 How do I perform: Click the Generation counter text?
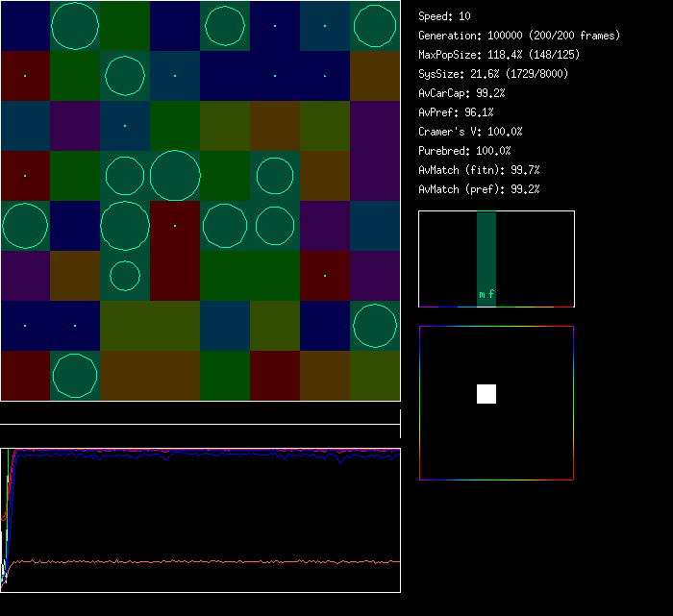point(519,36)
